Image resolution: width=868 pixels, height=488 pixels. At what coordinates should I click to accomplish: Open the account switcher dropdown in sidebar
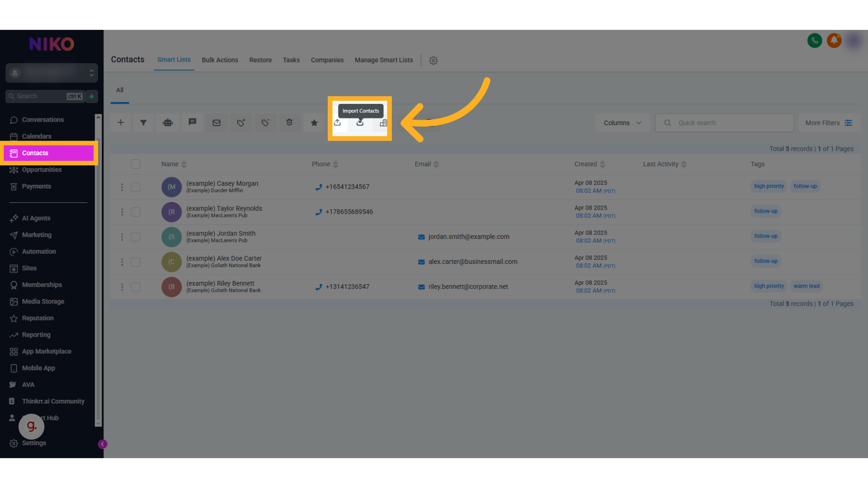[x=52, y=73]
